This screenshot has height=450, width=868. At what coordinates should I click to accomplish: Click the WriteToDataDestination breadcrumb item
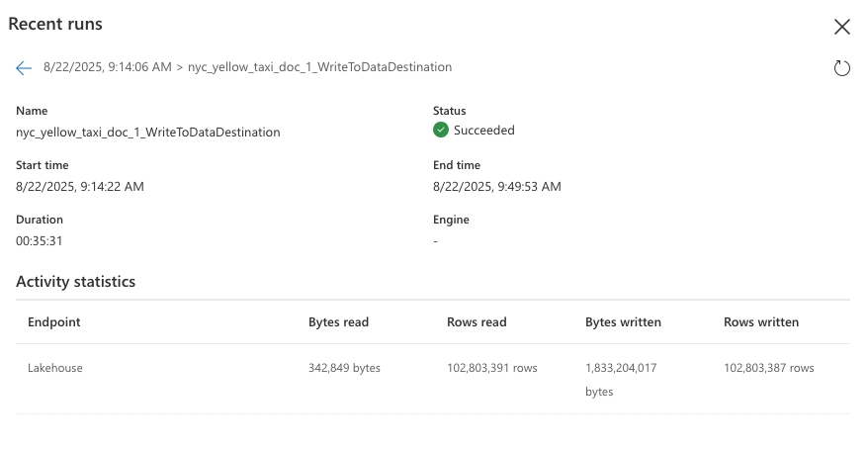(x=319, y=67)
